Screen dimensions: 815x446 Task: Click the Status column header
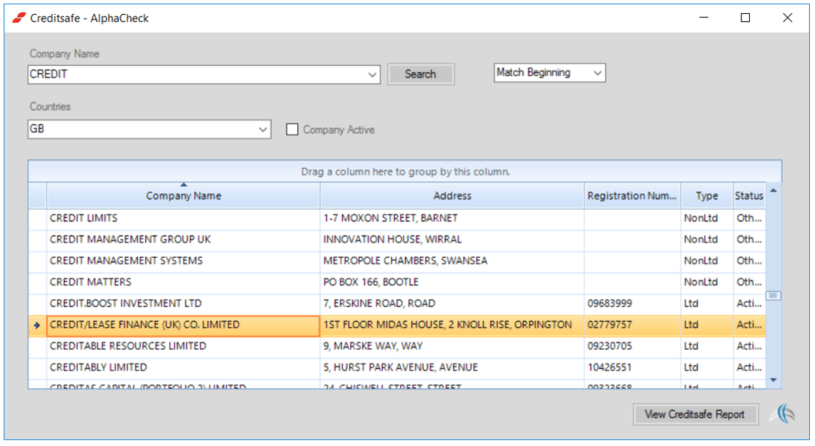pyautogui.click(x=749, y=195)
